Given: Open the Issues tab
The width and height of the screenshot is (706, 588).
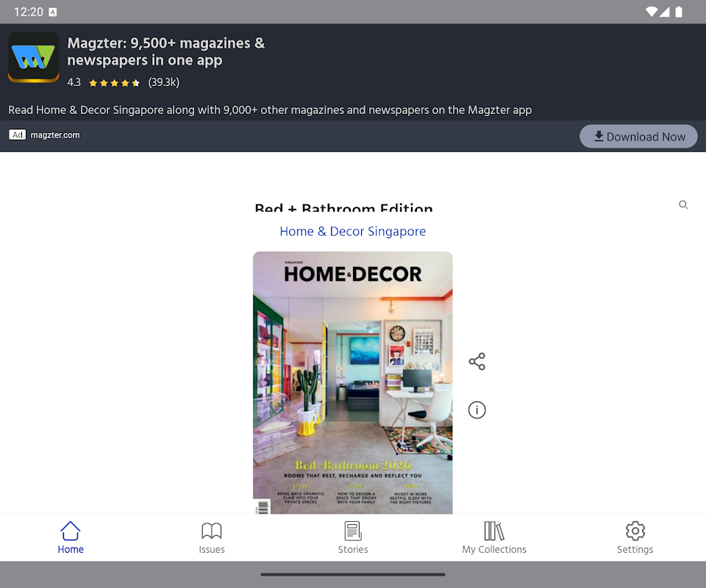Looking at the screenshot, I should [212, 537].
